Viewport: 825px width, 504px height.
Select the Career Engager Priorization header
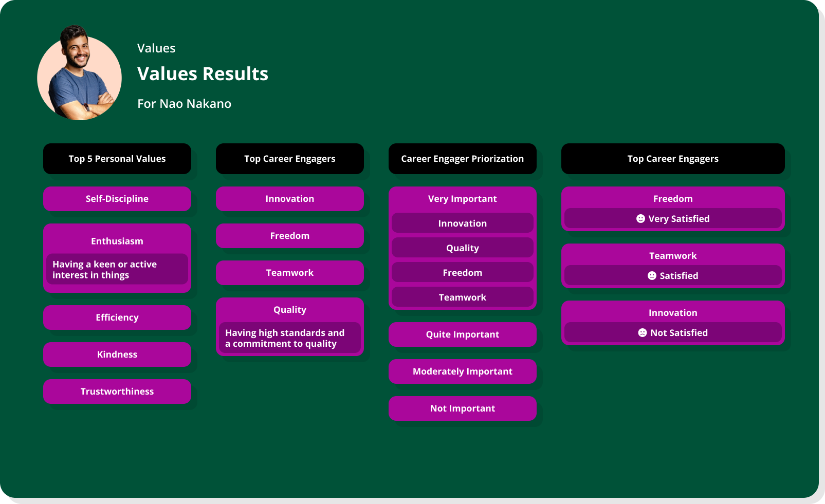coord(462,159)
